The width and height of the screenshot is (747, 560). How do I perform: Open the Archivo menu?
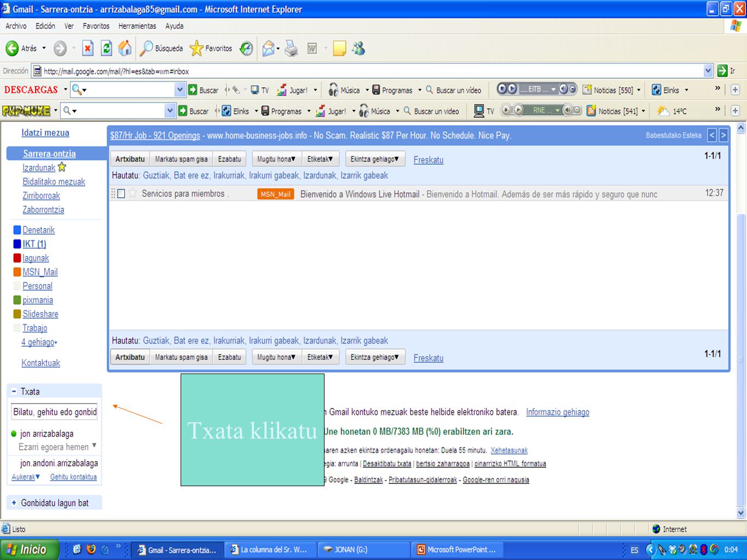click(16, 26)
